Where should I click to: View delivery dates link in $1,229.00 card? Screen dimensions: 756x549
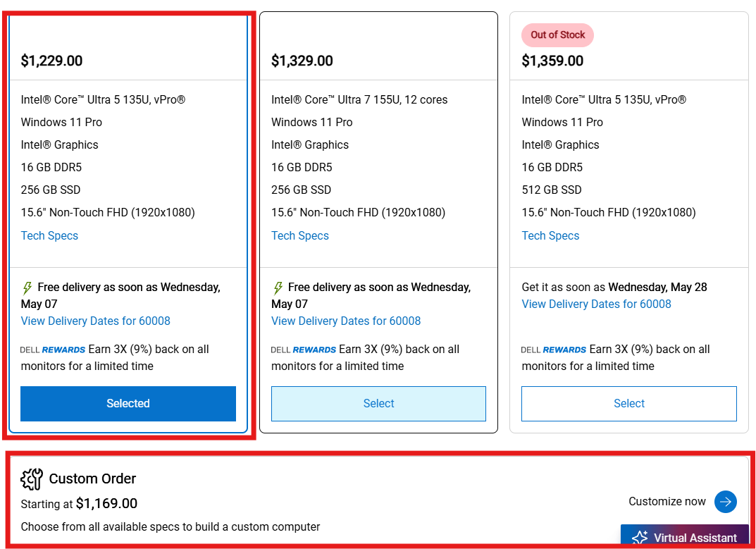click(96, 321)
